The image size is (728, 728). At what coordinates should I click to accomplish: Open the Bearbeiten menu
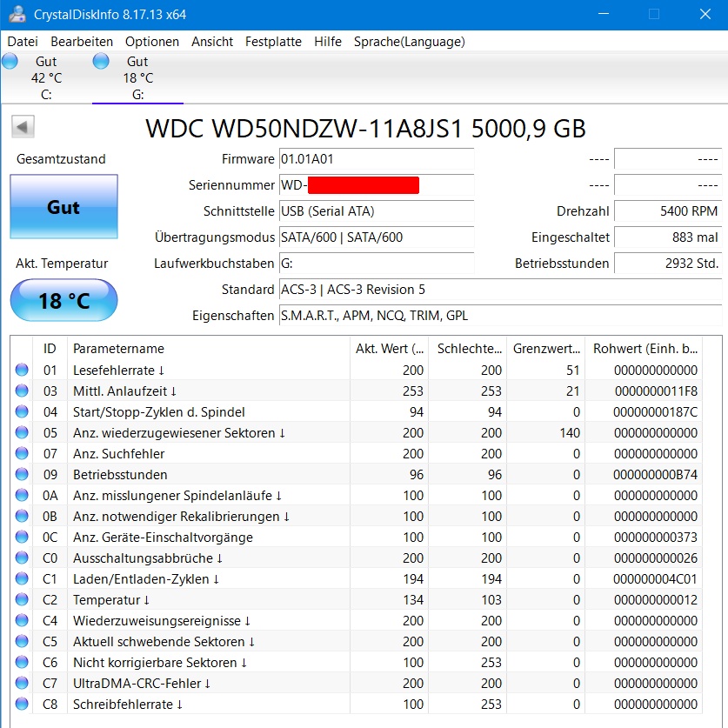point(82,42)
